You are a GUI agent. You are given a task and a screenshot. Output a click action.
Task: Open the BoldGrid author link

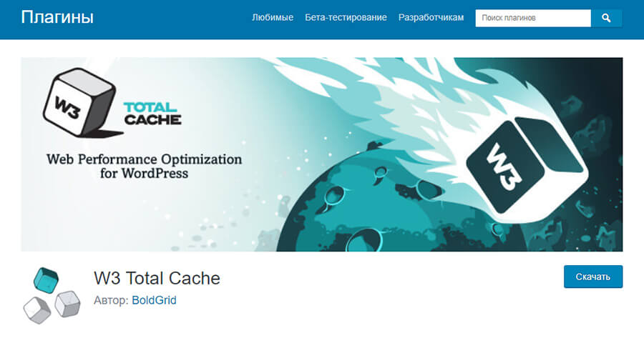coord(154,300)
